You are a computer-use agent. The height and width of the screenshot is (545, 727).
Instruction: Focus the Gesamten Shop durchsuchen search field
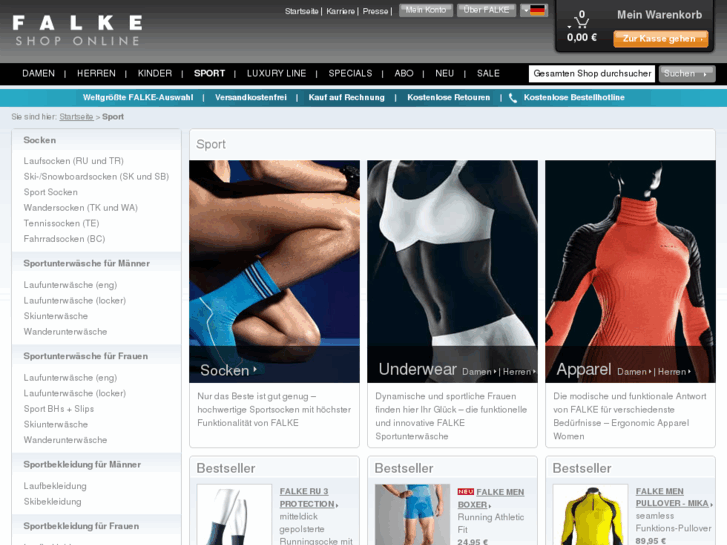592,74
